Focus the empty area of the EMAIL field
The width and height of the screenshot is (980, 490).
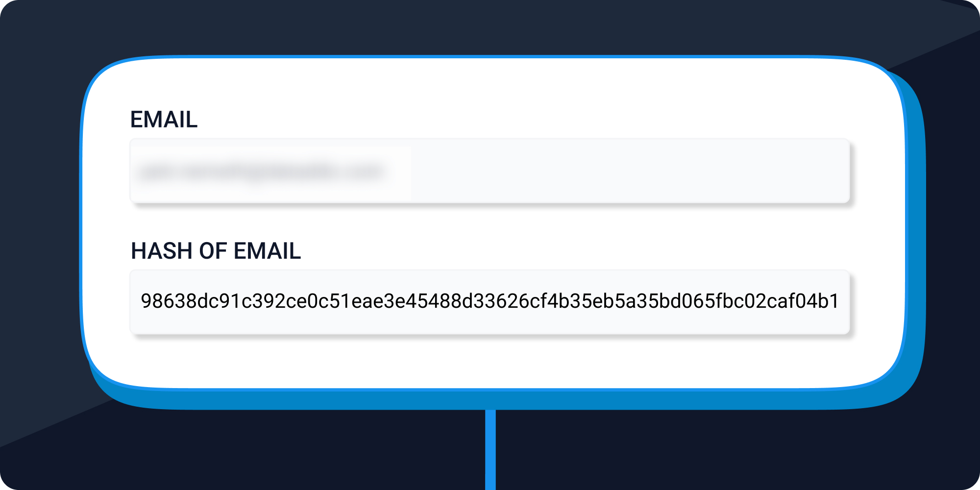point(630,171)
